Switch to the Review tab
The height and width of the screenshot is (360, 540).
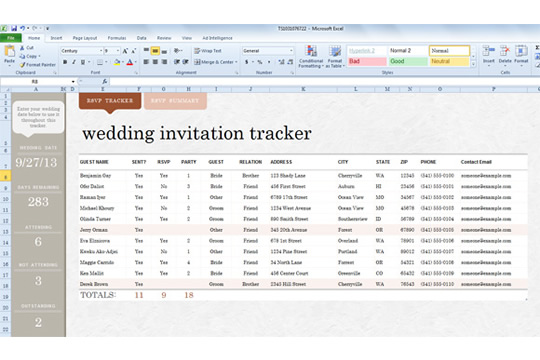click(x=164, y=38)
